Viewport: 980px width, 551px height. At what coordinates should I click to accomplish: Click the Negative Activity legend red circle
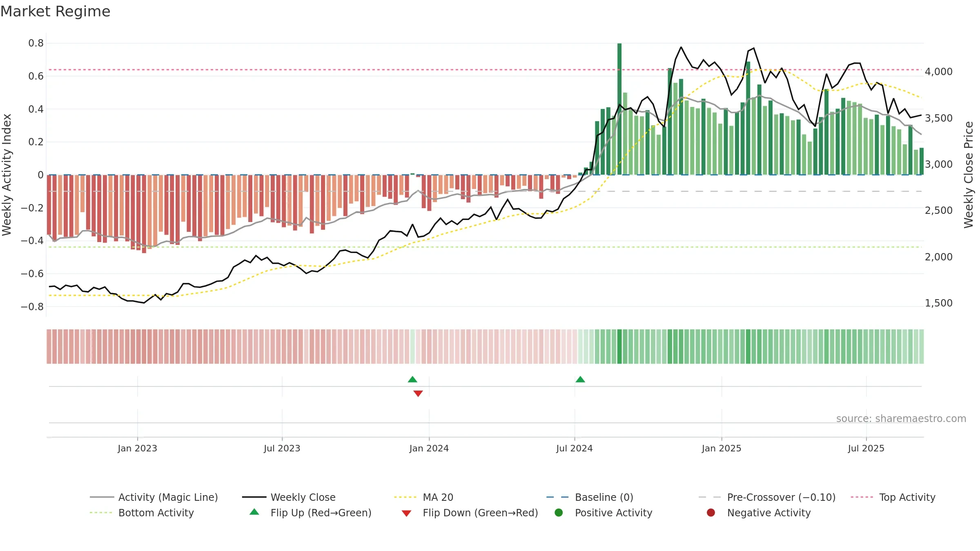click(x=711, y=512)
